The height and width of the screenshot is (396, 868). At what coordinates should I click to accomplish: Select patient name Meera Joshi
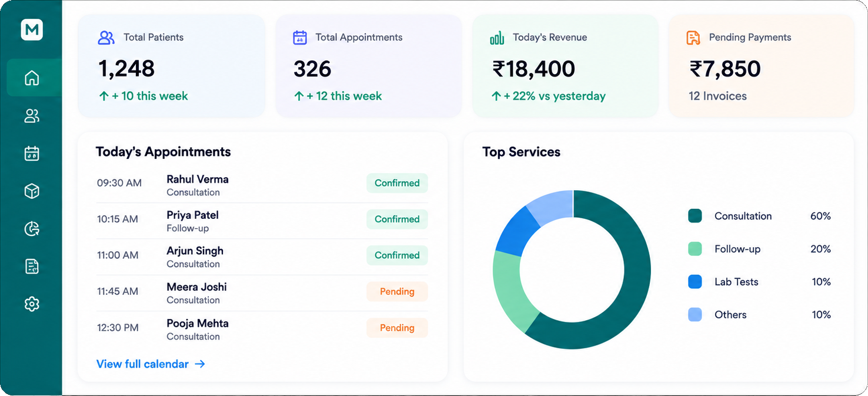[x=196, y=287]
